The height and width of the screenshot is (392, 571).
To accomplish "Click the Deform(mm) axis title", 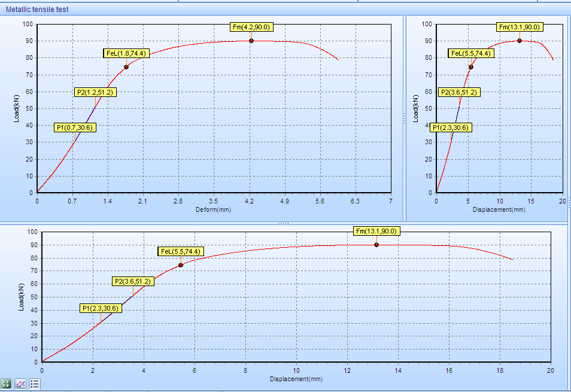I will (213, 210).
